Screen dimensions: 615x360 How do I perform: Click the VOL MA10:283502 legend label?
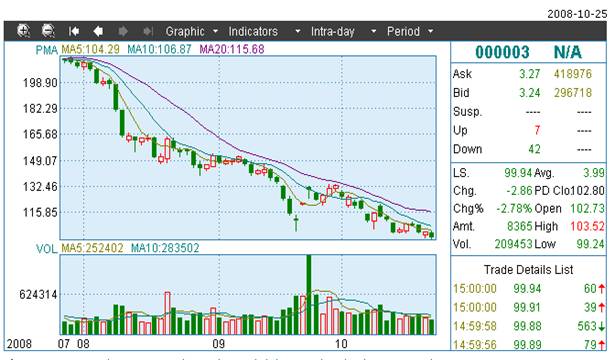click(165, 248)
